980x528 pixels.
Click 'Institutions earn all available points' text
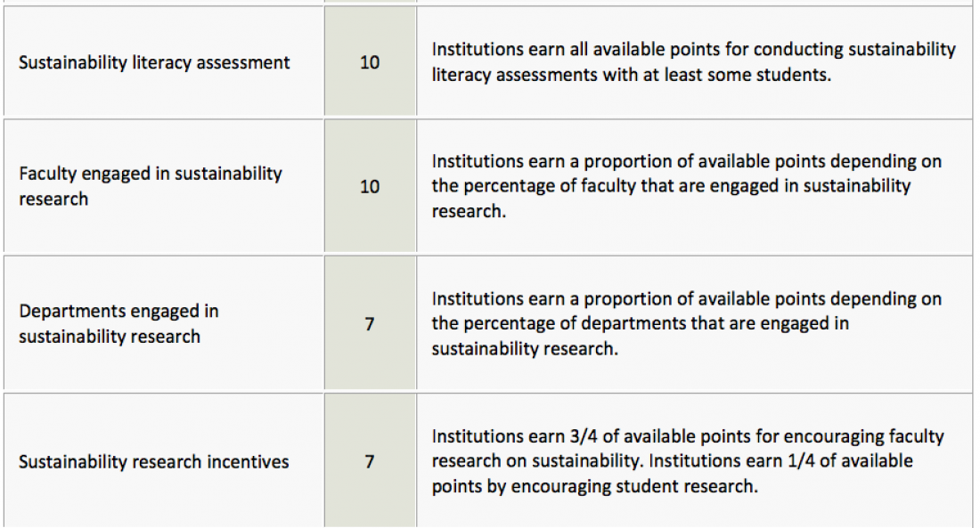579,49
